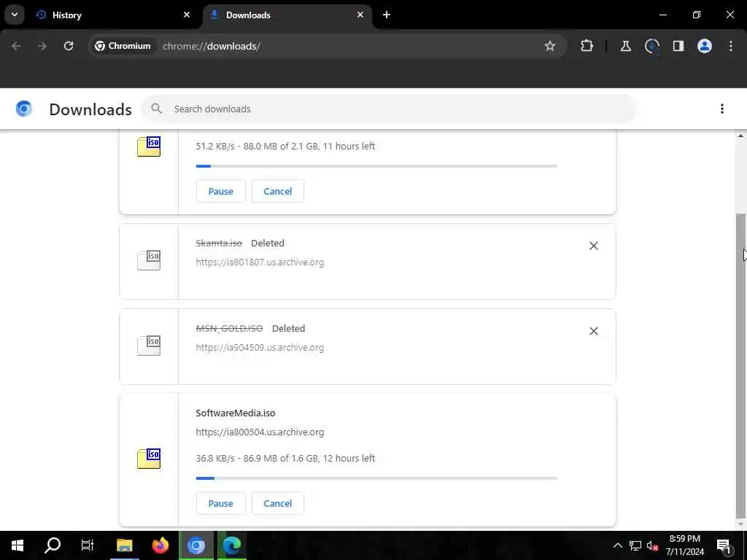747x560 pixels.
Task: Close the Downloads tab
Action: point(360,15)
